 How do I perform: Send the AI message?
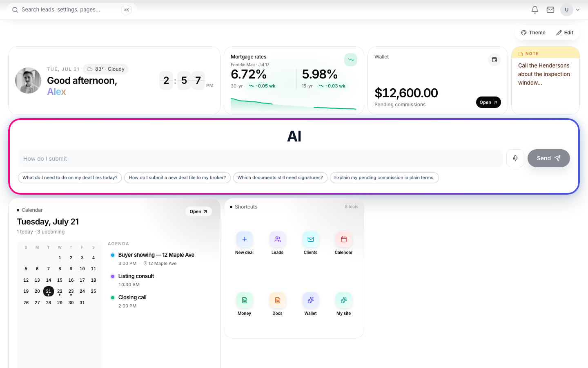pyautogui.click(x=548, y=158)
